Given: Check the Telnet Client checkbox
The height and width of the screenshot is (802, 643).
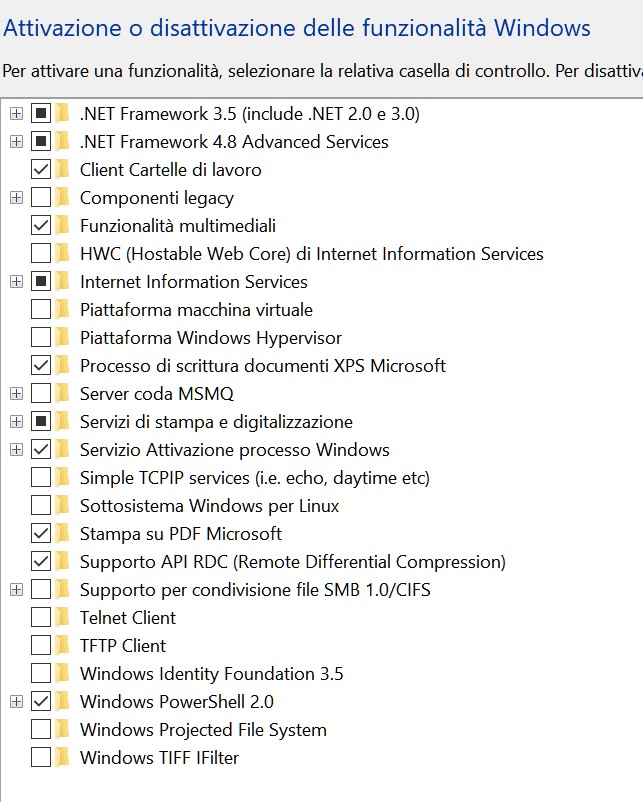Looking at the screenshot, I should [41, 618].
